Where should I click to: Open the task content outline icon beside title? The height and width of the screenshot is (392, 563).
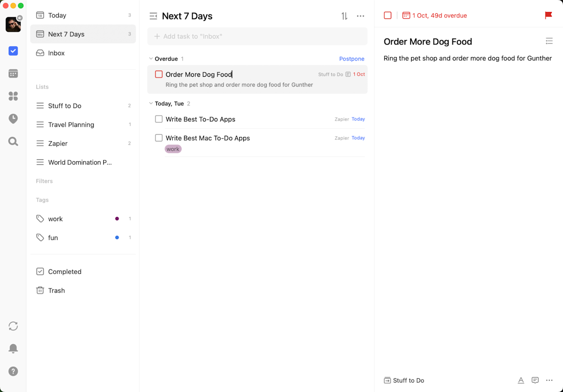coord(549,41)
